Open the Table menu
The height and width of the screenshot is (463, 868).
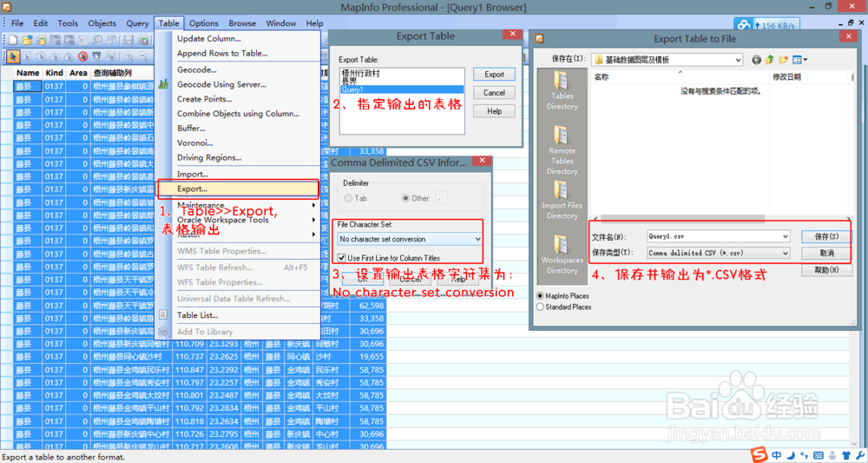[x=168, y=23]
